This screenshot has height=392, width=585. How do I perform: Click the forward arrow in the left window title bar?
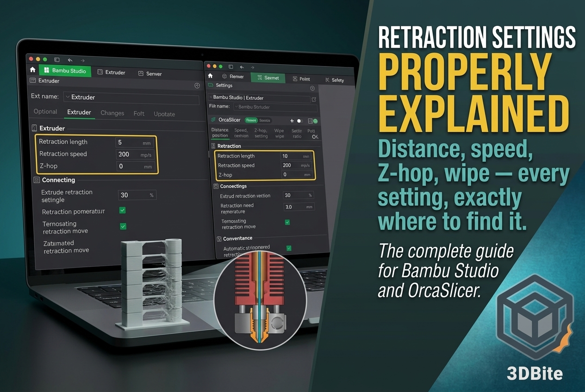(83, 61)
